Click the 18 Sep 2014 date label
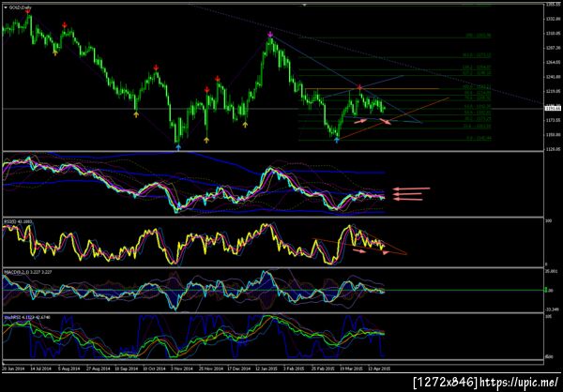563x392 pixels. point(128,369)
